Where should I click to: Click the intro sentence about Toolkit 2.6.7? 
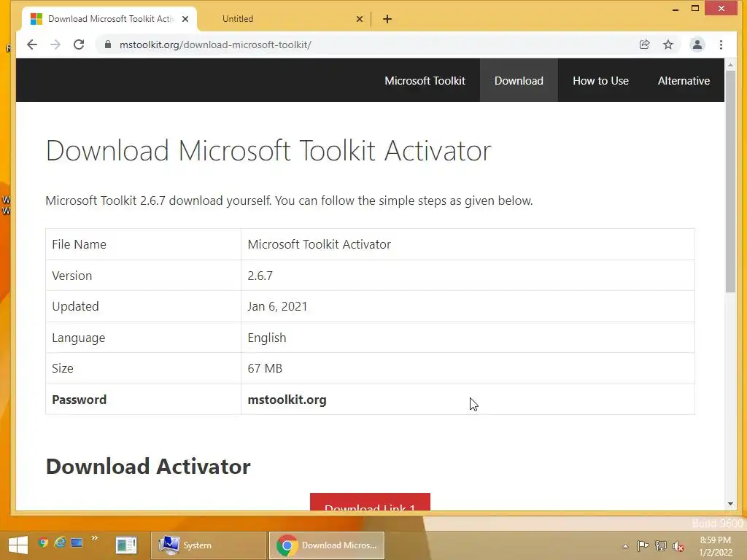[x=289, y=201]
